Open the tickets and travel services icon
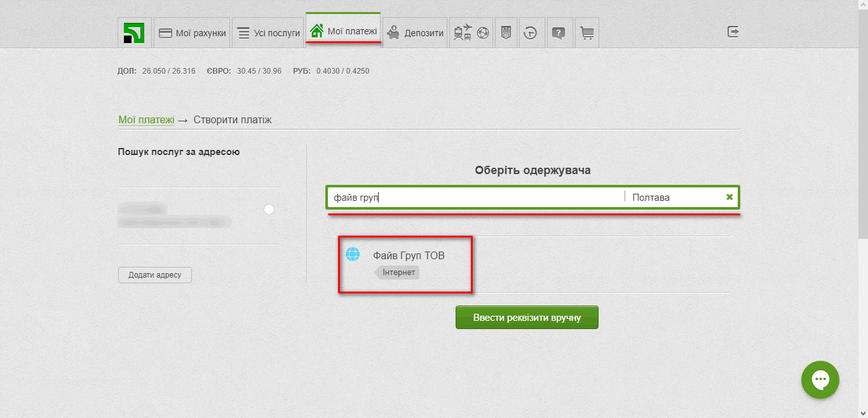This screenshot has width=868, height=418. [x=471, y=32]
